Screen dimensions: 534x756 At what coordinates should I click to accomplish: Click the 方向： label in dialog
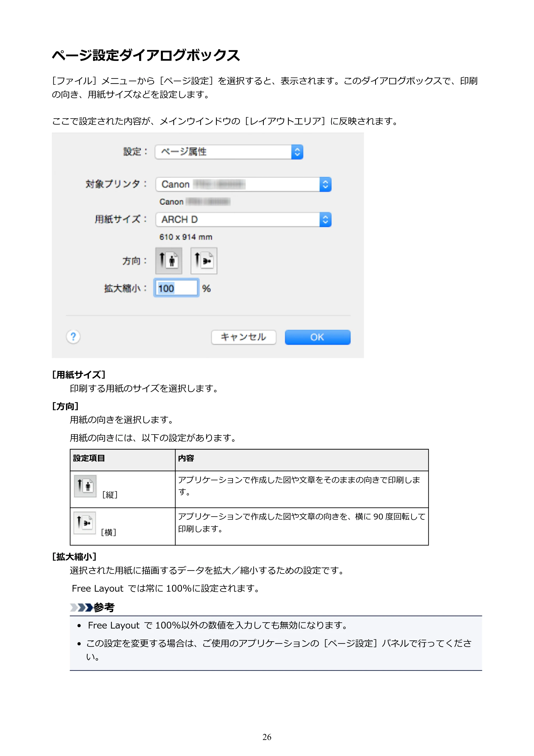135,261
